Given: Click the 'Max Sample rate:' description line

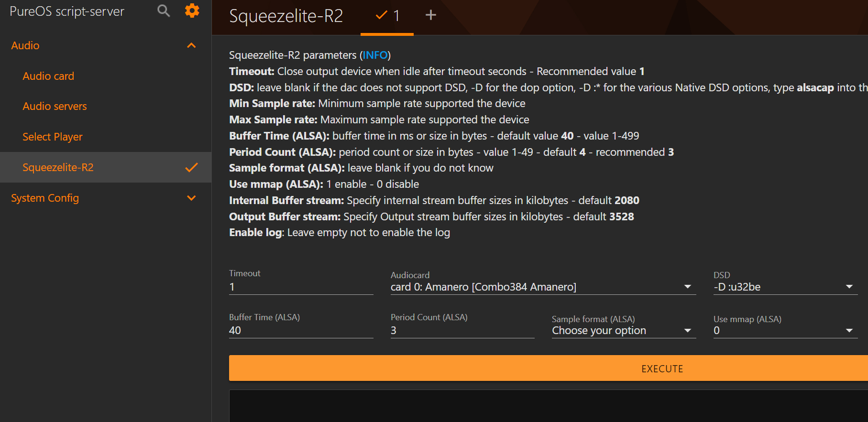Looking at the screenshot, I should coord(379,120).
